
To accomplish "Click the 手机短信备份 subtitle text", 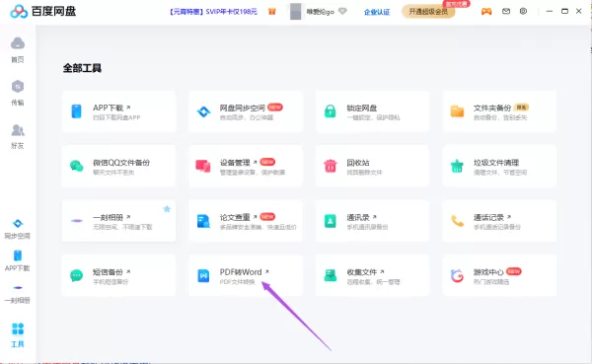I will 111,282.
